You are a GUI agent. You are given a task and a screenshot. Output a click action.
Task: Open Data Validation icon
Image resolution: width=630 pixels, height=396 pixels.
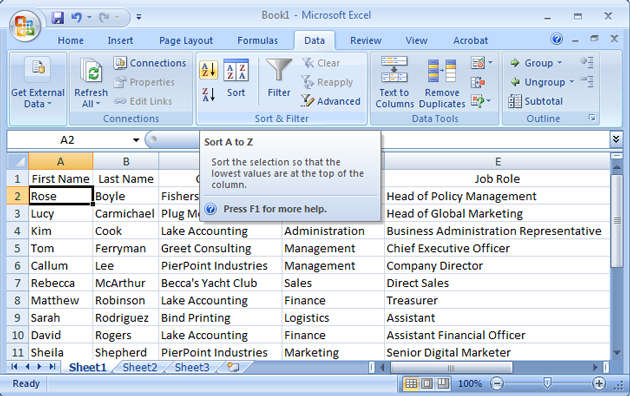pyautogui.click(x=478, y=63)
